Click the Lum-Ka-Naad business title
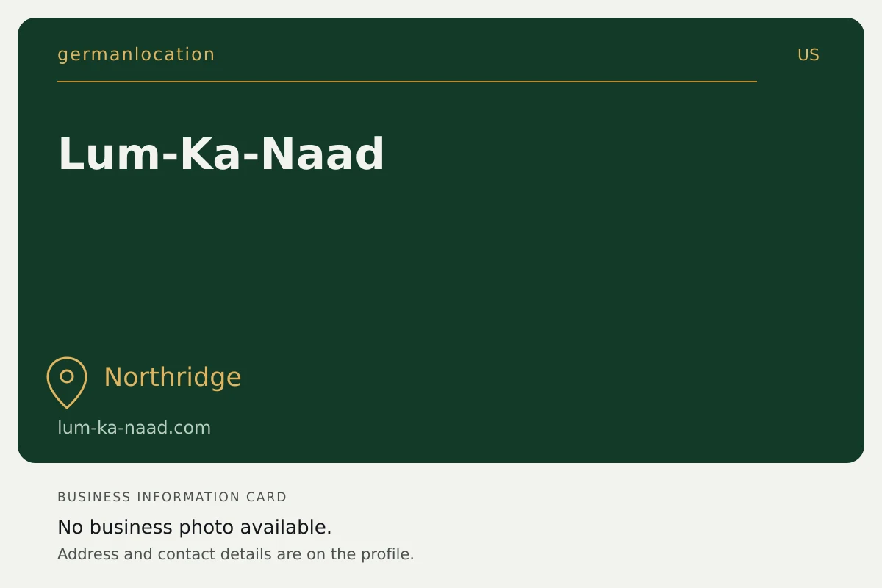 [x=221, y=154]
